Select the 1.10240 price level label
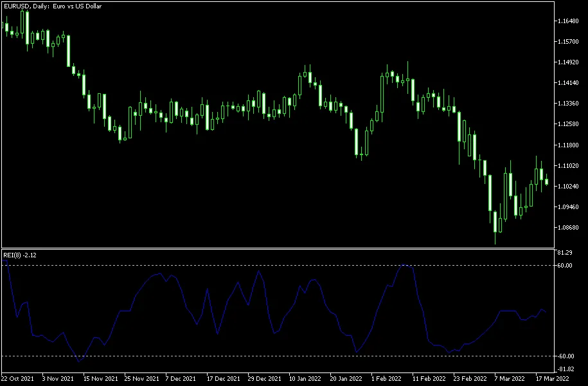Viewport: 588px width, 386px height. [570, 186]
